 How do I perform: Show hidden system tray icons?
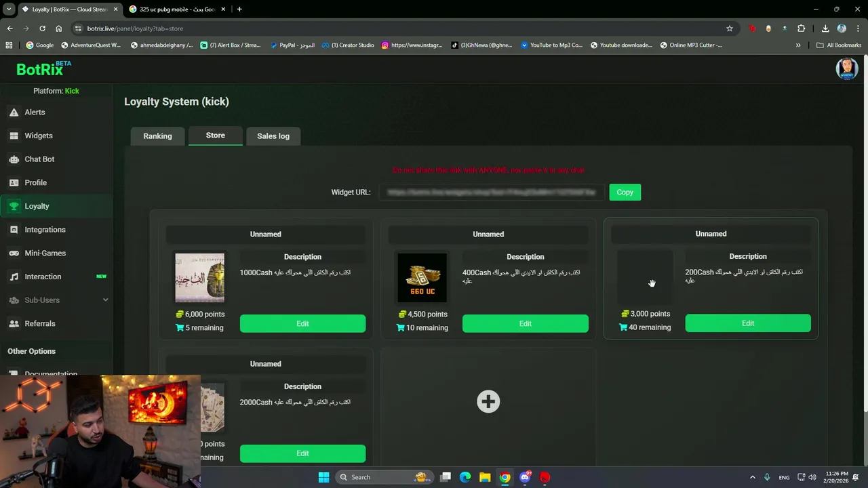[752, 477]
